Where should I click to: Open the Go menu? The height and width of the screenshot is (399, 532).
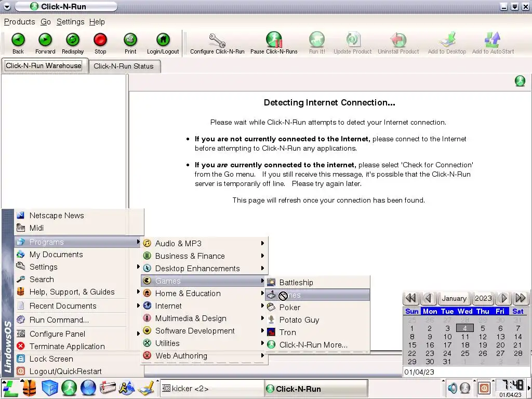pyautogui.click(x=46, y=22)
